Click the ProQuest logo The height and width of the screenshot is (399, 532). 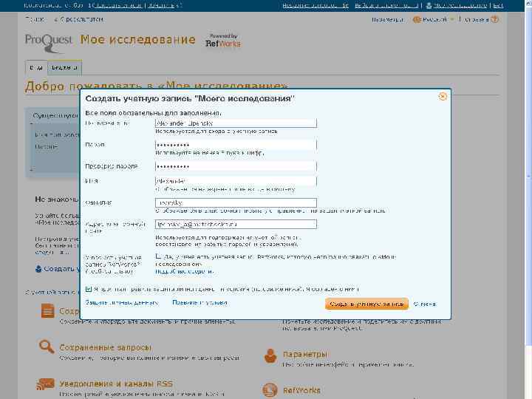pyautogui.click(x=49, y=43)
